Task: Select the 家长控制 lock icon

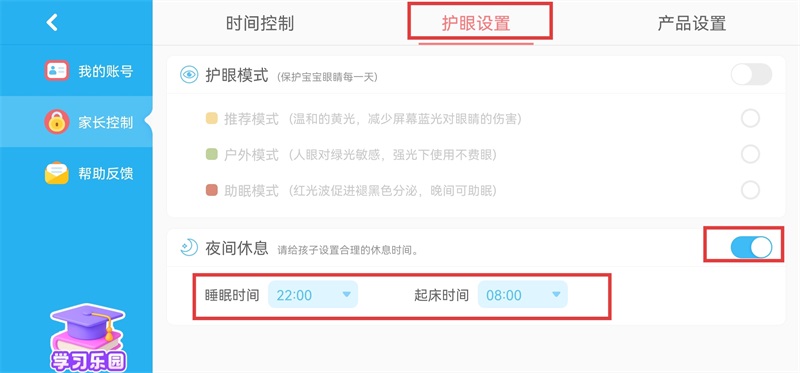Action: 57,122
